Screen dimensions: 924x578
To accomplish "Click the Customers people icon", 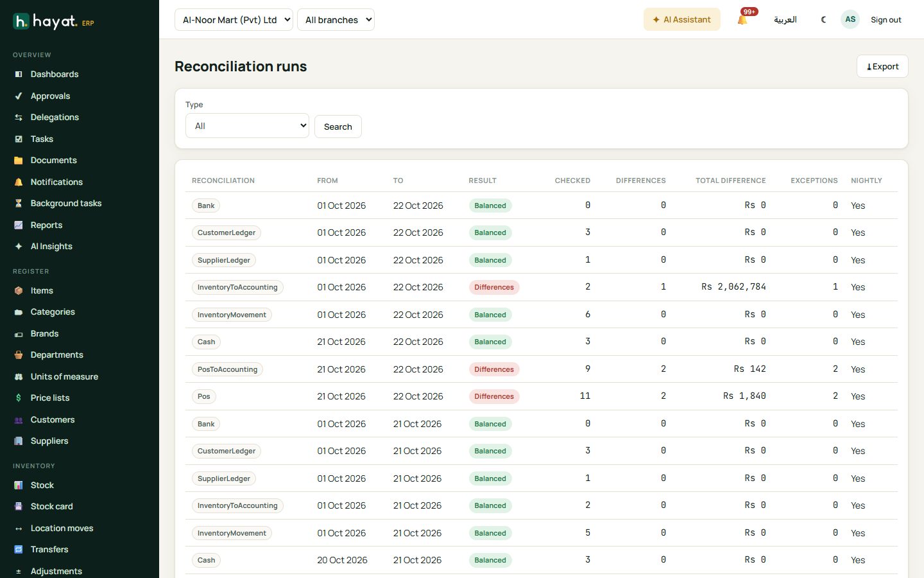I will point(19,420).
